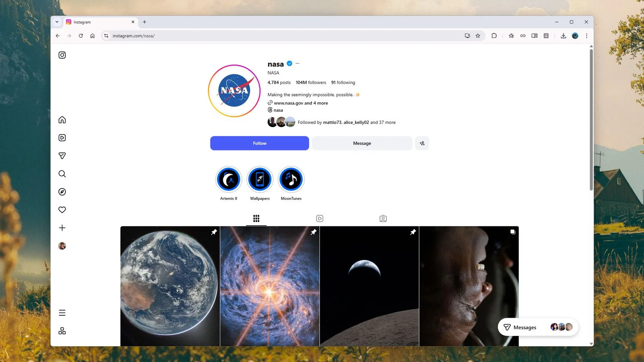Screen dimensions: 644x362
Task: Open the Meta apps icon at the sidebar bottom
Action: 62,331
